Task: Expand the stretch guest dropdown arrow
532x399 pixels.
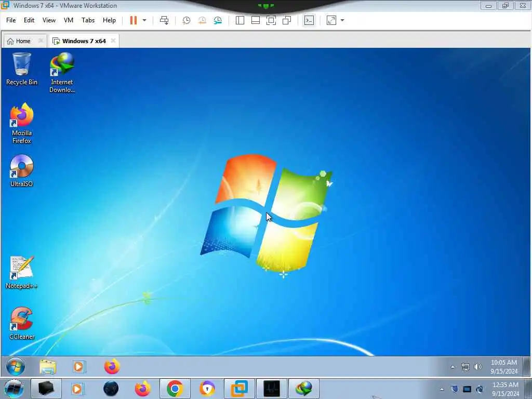Action: (x=342, y=20)
